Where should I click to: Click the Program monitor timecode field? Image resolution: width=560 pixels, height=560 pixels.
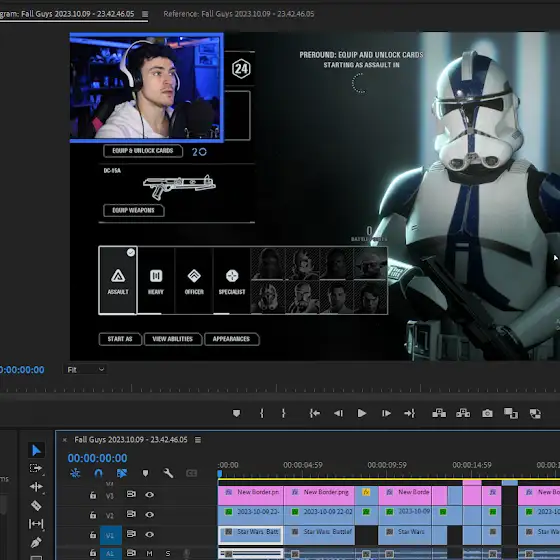(x=22, y=370)
